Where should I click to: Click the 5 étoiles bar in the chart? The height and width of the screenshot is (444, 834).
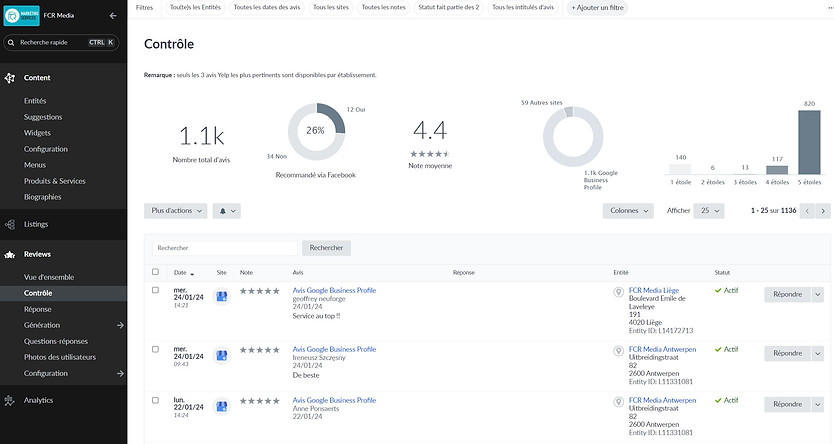point(809,142)
